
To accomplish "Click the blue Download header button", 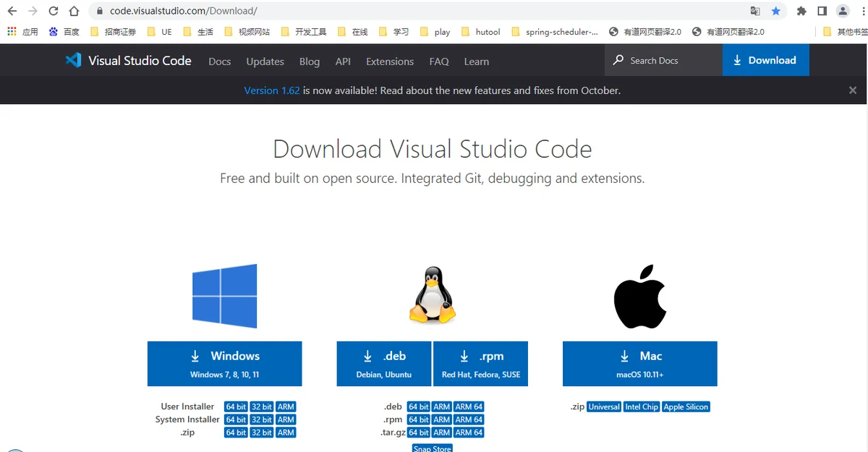I will tap(765, 61).
